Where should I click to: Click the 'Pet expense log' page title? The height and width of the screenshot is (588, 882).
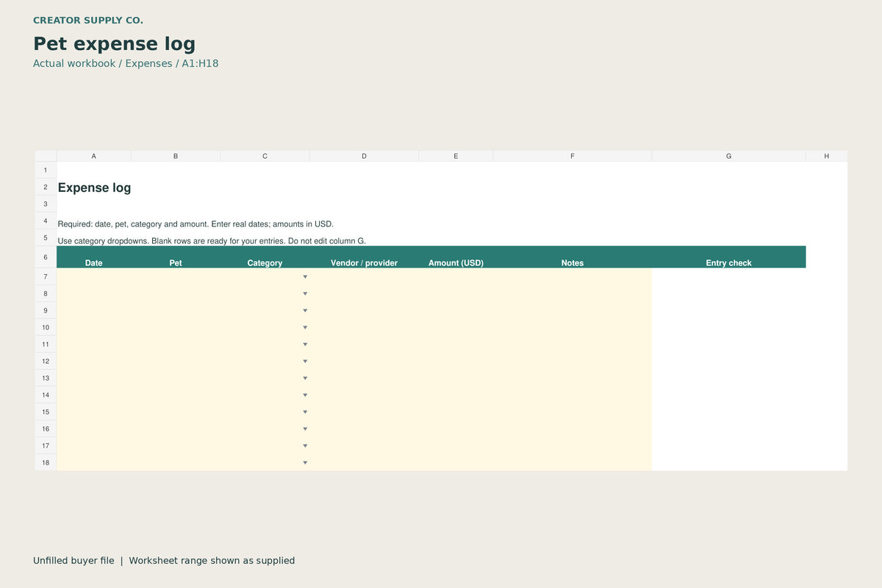(115, 44)
